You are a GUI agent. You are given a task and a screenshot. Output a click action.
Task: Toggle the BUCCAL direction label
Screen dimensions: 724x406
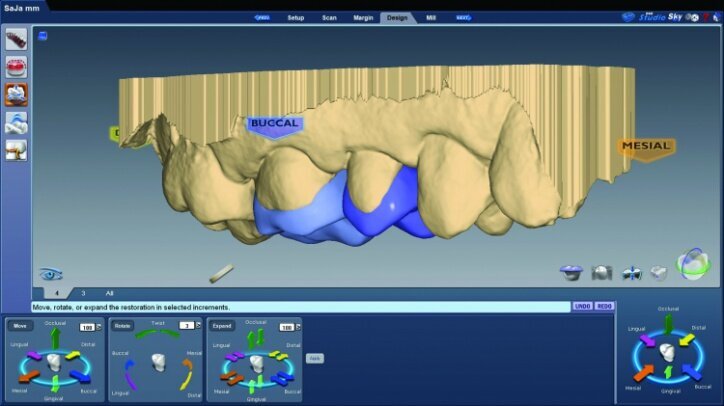[275, 124]
